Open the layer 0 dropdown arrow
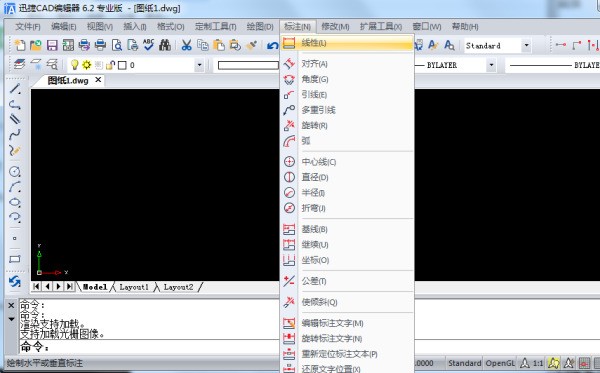The width and height of the screenshot is (600, 373). tap(199, 65)
